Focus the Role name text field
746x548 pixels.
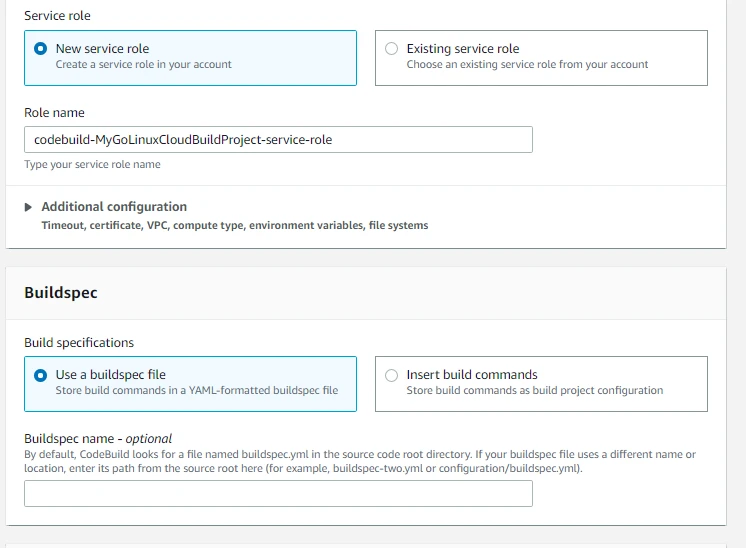tap(278, 140)
